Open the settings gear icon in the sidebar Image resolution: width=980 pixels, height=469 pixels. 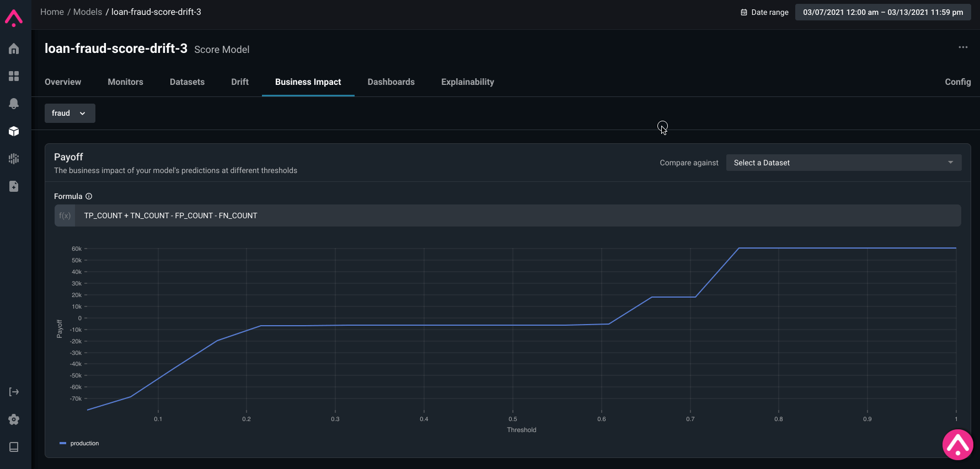(14, 419)
